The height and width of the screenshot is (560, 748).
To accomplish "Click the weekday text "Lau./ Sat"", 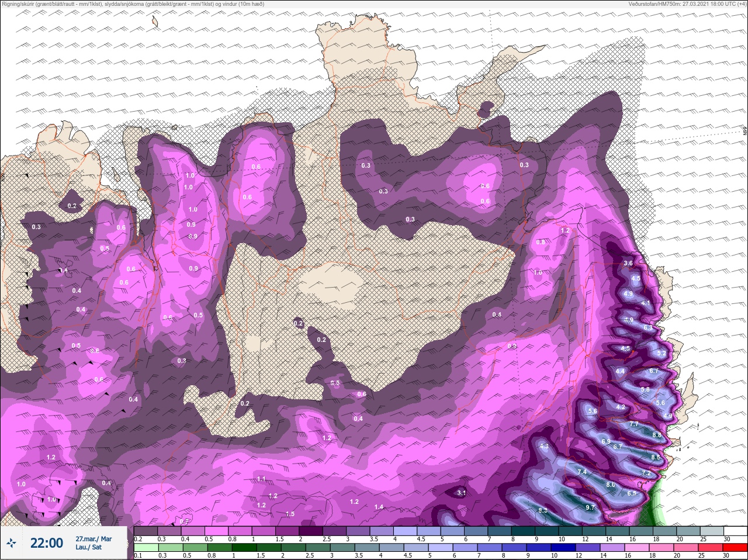I will (x=89, y=548).
